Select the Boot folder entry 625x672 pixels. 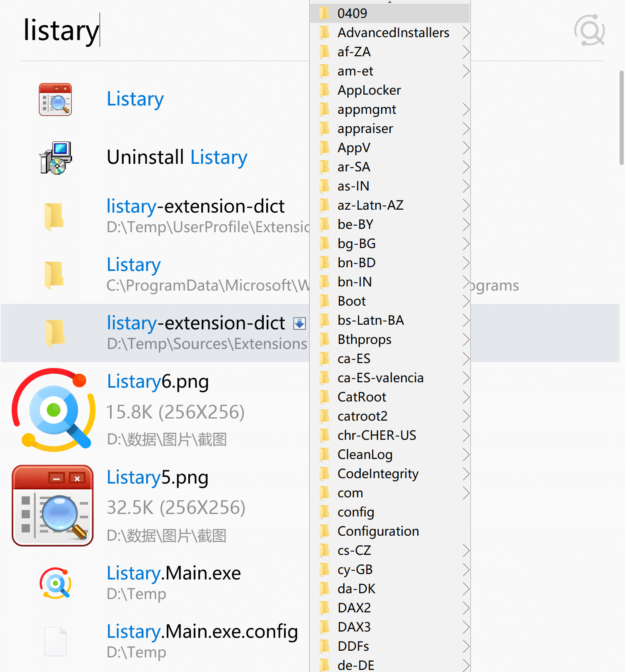coord(390,301)
